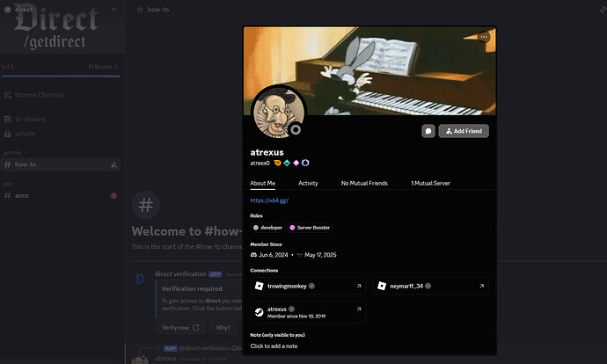Select the 1 Mutual Server tab

430,183
